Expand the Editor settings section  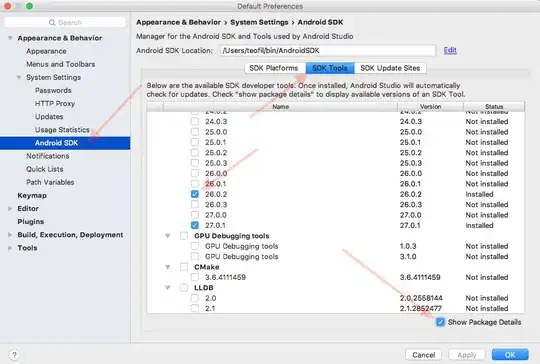pos(10,208)
